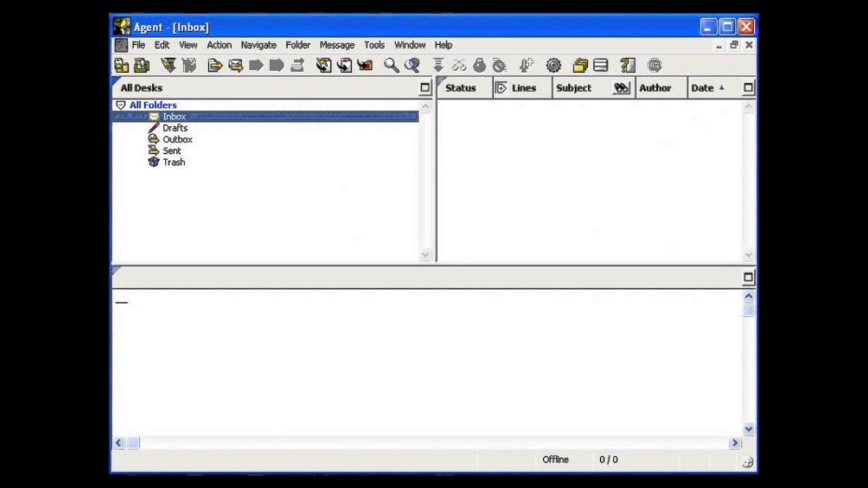
Task: Click the gray circular ignore icon
Action: pos(499,66)
